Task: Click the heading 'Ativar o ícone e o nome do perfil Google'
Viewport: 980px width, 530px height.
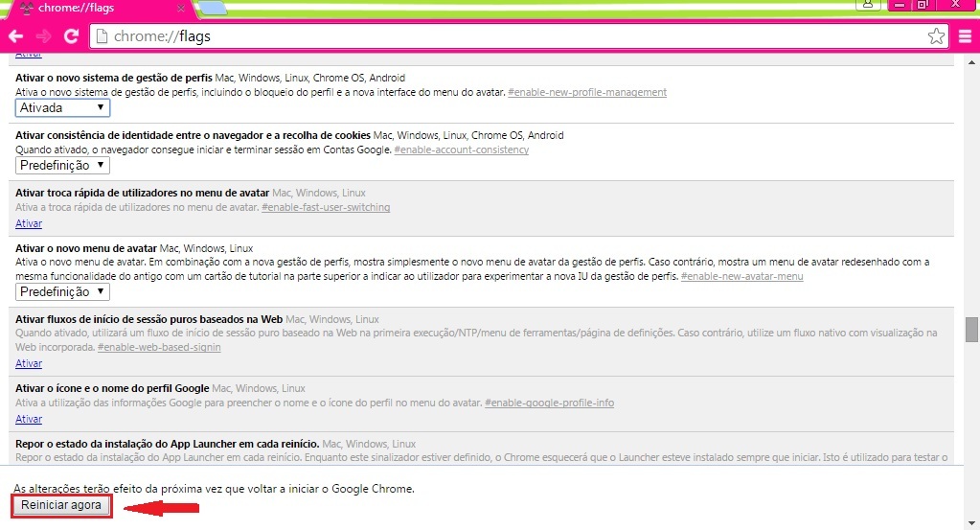Action: point(112,388)
